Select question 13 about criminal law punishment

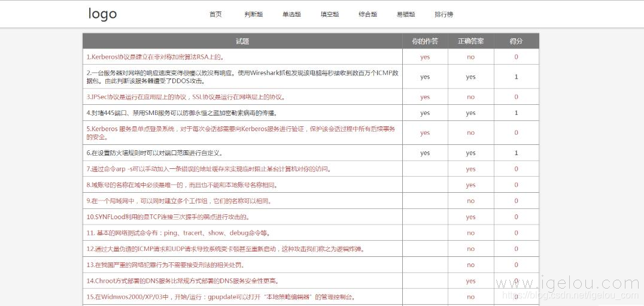pos(166,265)
